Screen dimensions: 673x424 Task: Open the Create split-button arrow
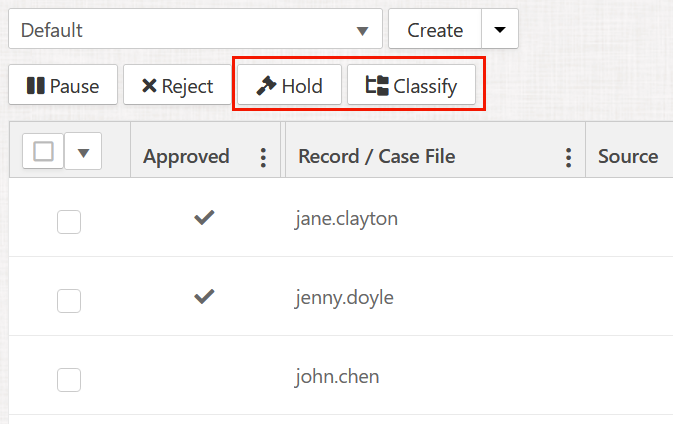pyautogui.click(x=500, y=30)
